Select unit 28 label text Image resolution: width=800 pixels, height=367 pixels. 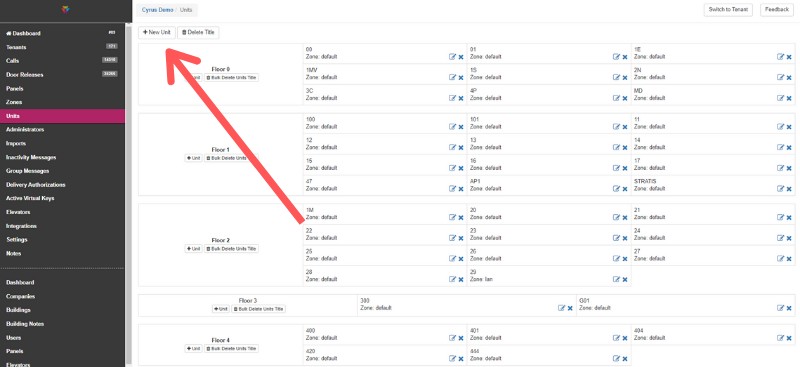pos(309,272)
